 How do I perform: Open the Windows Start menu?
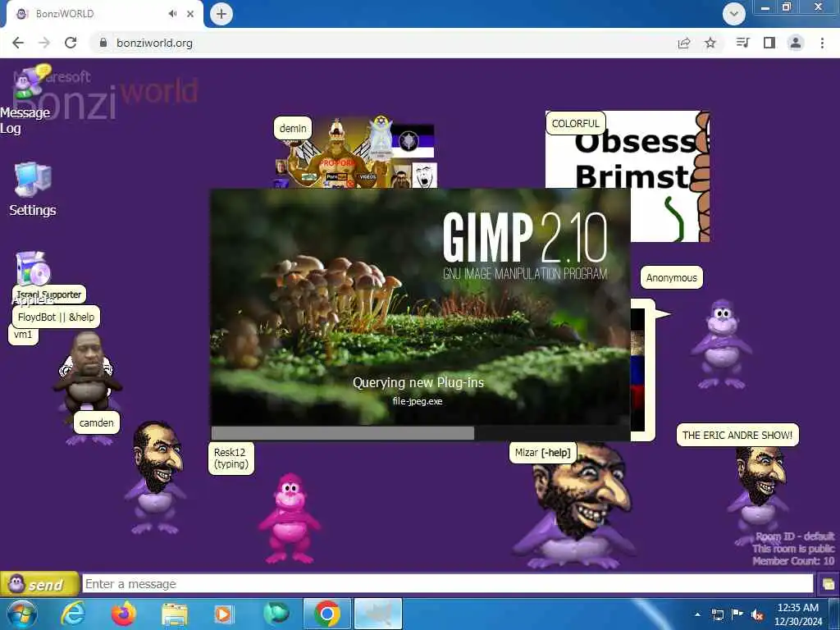click(x=21, y=614)
